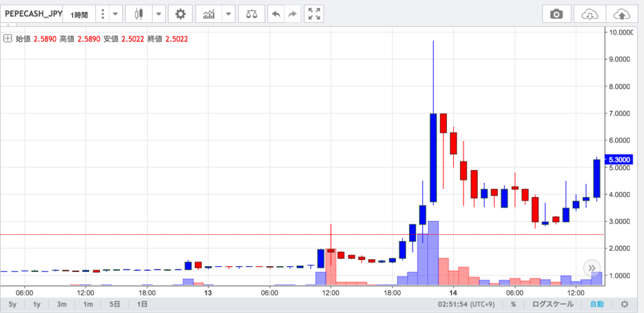Select the 1y time range
644x313 pixels.
37,304
